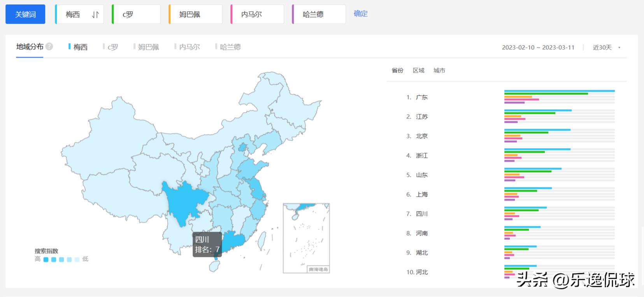Image resolution: width=644 pixels, height=297 pixels.
Task: Click the help question mark beside 地域分布
Action: pyautogui.click(x=49, y=47)
